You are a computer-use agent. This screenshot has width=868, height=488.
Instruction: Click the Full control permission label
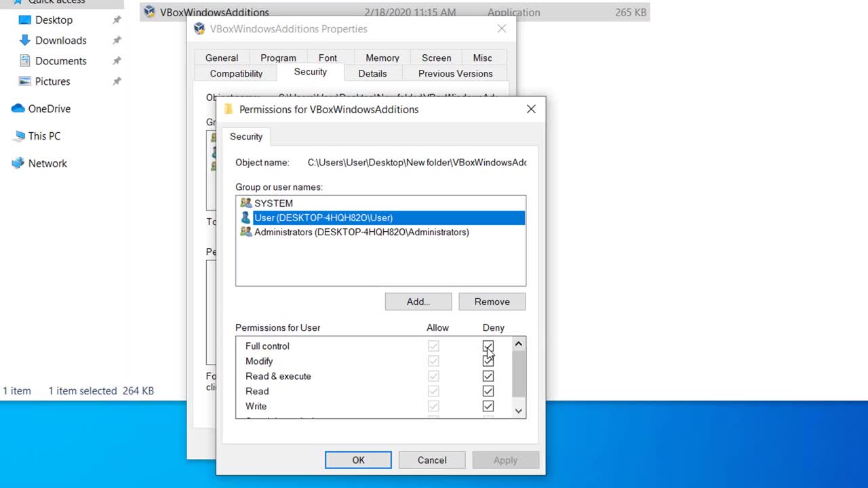267,346
